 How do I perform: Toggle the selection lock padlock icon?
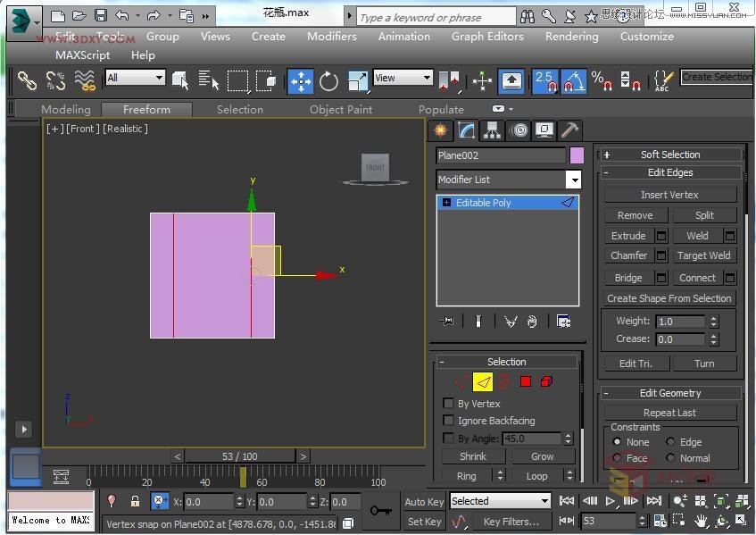[135, 502]
